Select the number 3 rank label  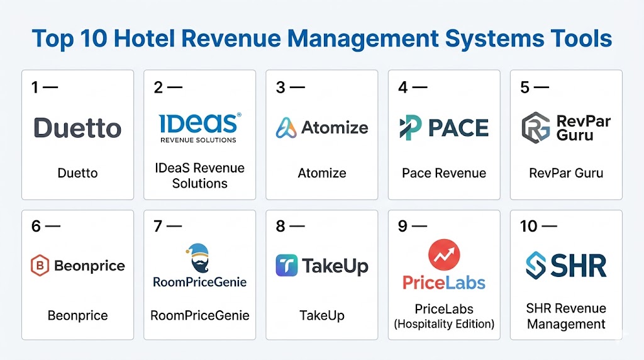pyautogui.click(x=280, y=87)
